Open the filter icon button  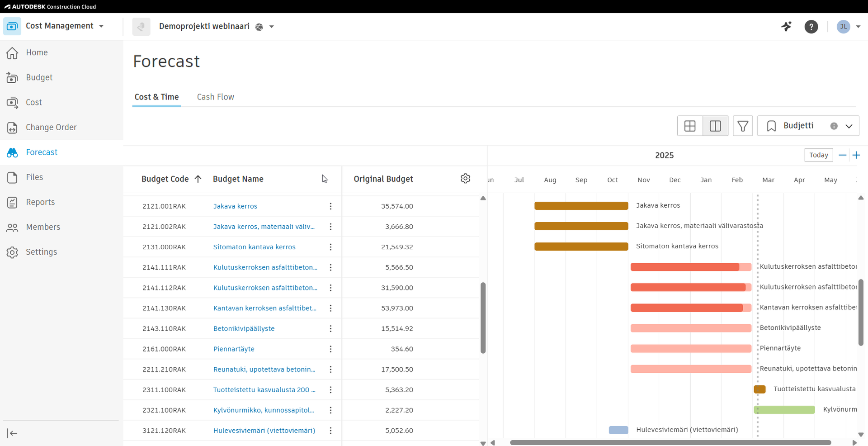click(742, 126)
